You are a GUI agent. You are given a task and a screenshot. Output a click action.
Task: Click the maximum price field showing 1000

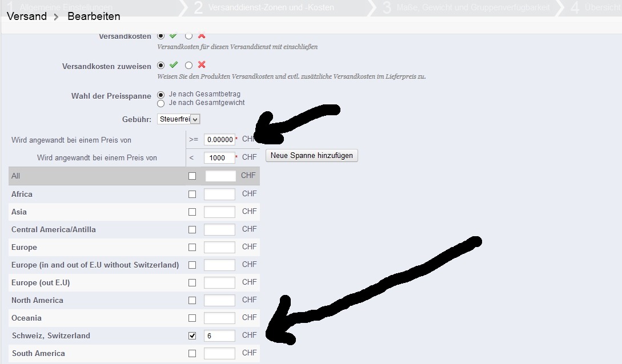(219, 157)
